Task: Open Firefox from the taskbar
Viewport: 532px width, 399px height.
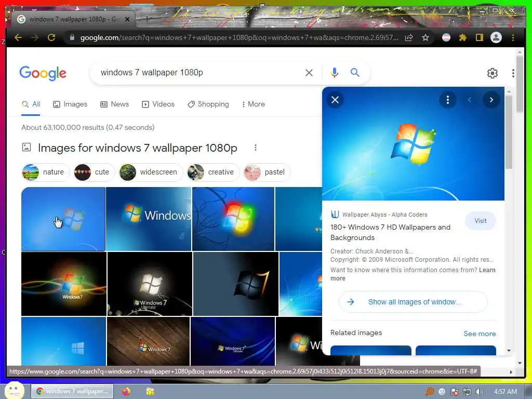Action: (x=126, y=391)
